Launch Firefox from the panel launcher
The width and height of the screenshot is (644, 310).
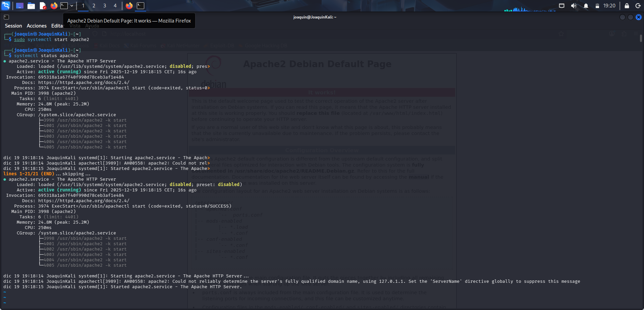(x=54, y=6)
